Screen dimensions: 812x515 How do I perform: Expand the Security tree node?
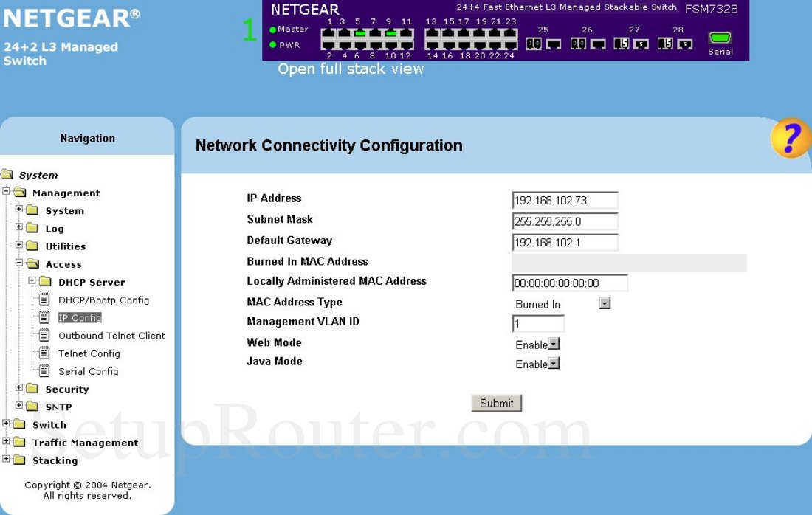(x=19, y=387)
